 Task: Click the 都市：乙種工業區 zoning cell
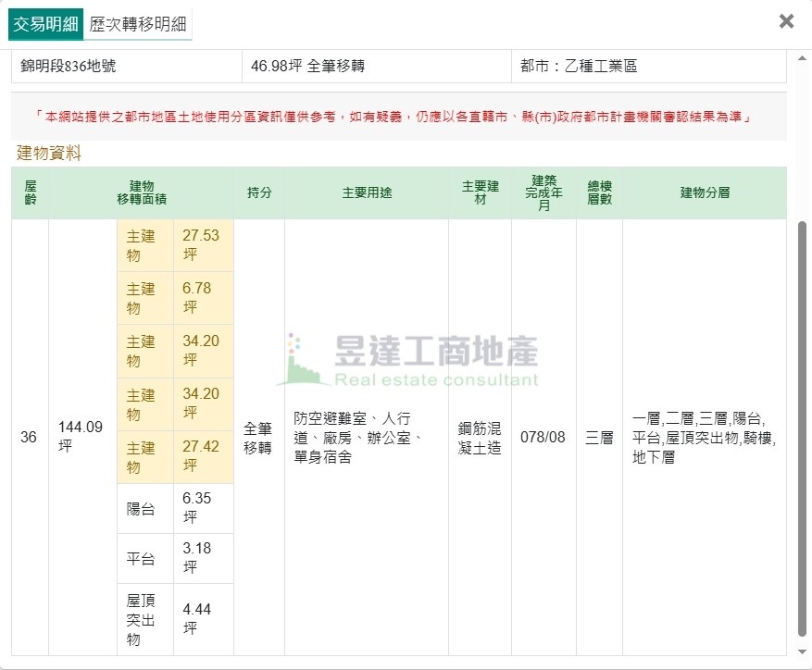(x=578, y=67)
